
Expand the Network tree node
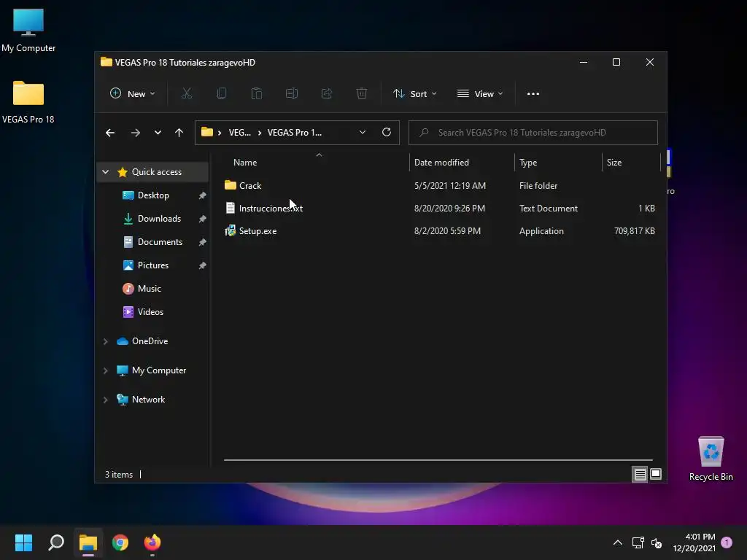106,400
